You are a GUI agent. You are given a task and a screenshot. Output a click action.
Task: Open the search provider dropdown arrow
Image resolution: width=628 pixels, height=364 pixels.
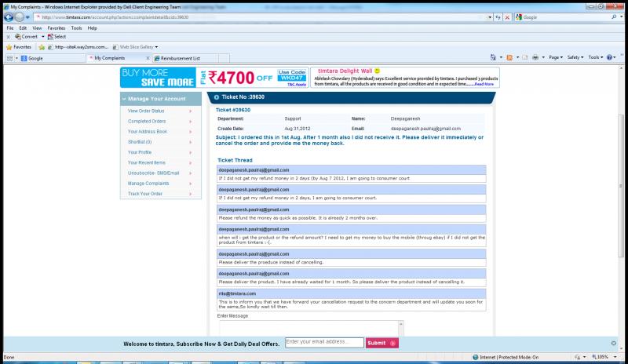(621, 17)
